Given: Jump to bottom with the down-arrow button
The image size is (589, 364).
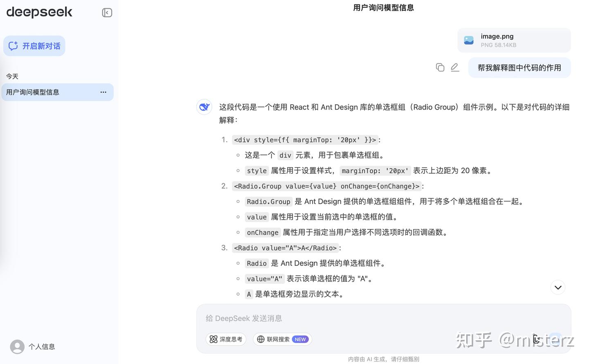Looking at the screenshot, I should [x=558, y=288].
